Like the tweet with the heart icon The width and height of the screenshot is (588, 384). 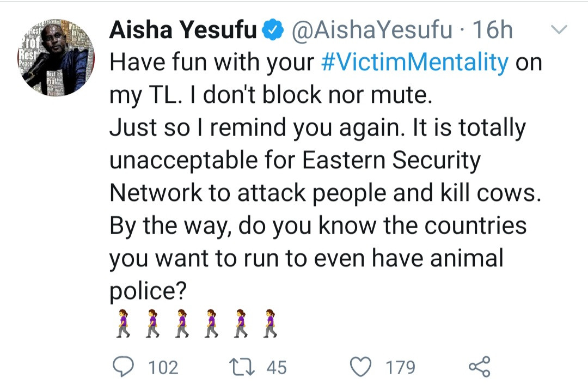tap(361, 367)
